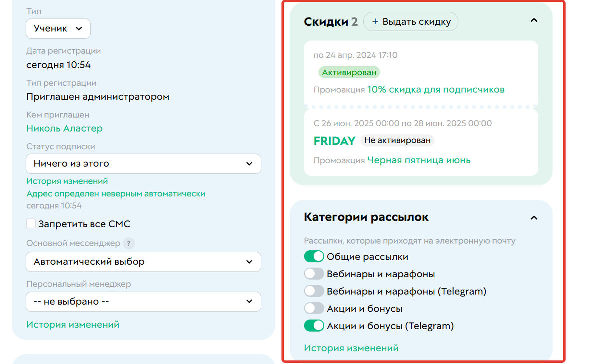Image resolution: width=599 pixels, height=364 pixels.
Task: Click История изменений in Категории рассылок section
Action: click(x=352, y=348)
